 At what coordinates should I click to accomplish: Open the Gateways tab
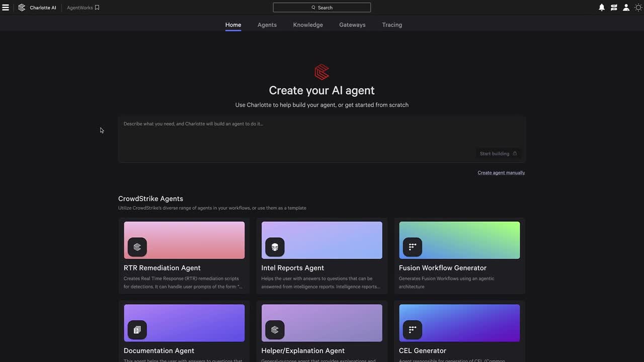coord(352,25)
